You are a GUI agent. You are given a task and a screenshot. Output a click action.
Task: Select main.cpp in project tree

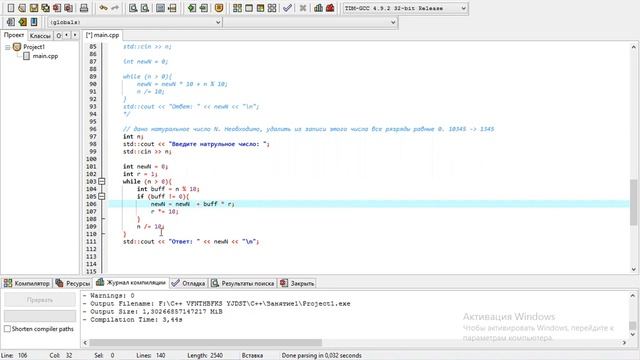[45, 56]
